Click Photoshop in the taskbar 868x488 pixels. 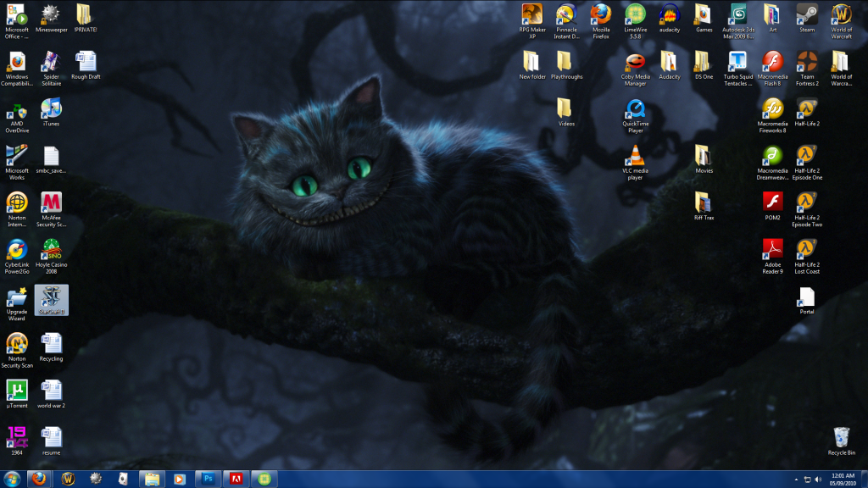(209, 479)
